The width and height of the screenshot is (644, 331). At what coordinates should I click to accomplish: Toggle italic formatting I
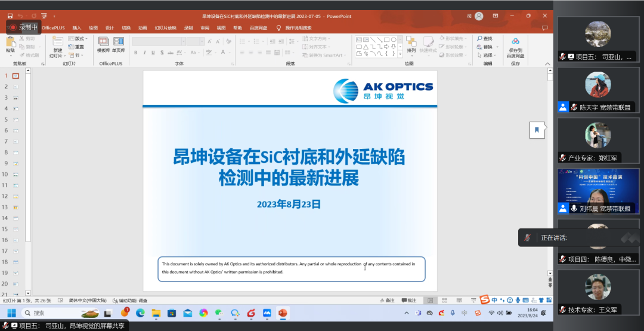(144, 52)
